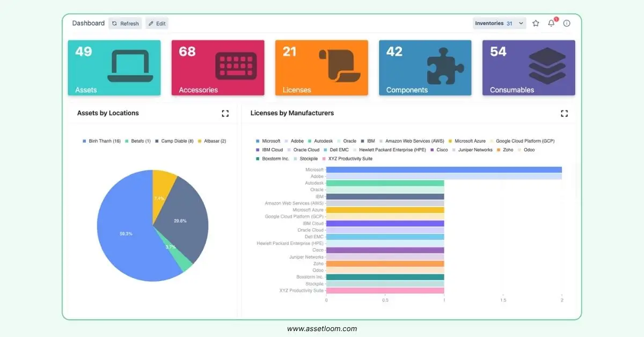The width and height of the screenshot is (644, 337).
Task: Toggle Camp Diable (8) legend entry
Action: (x=174, y=141)
